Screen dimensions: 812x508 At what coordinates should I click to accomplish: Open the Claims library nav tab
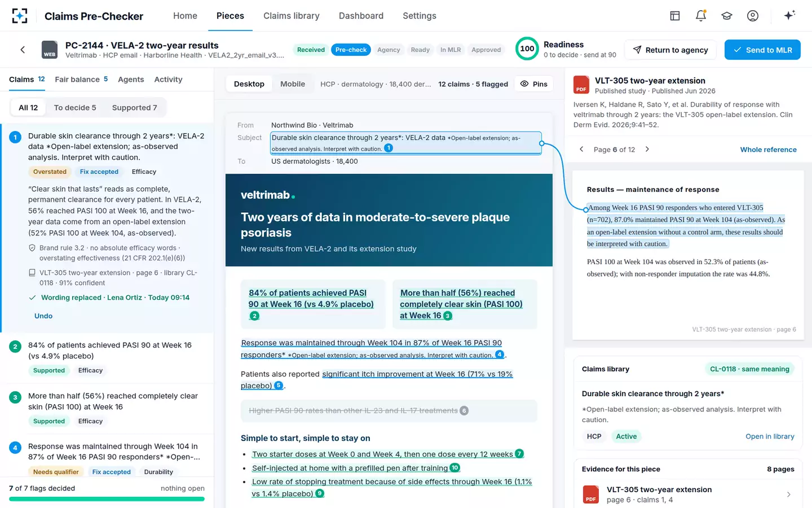(x=292, y=16)
